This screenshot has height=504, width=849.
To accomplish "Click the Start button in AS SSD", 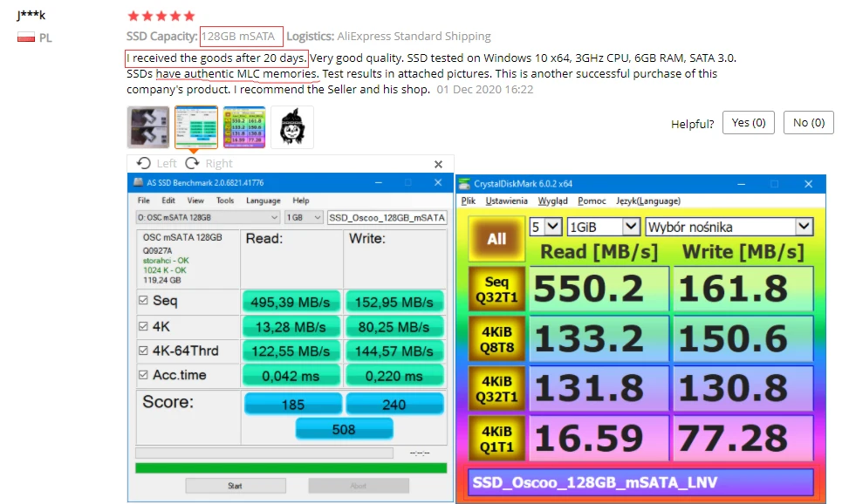I will click(x=236, y=486).
